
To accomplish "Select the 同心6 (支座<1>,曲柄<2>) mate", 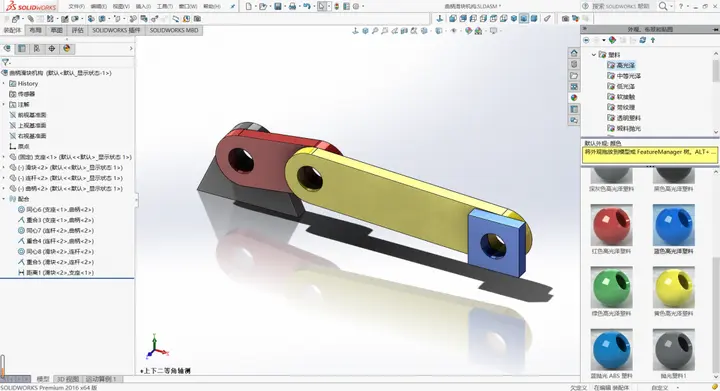I will click(x=56, y=209).
